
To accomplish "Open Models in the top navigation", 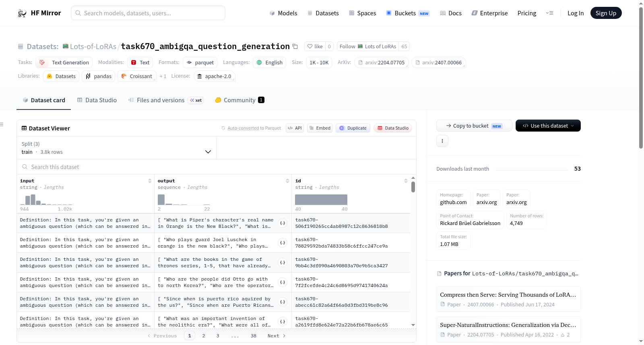I will coord(283,13).
